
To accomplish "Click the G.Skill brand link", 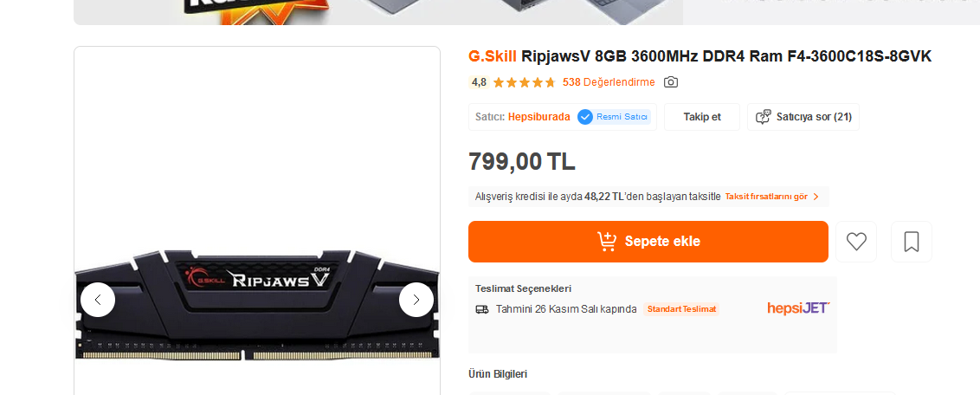I will 493,56.
